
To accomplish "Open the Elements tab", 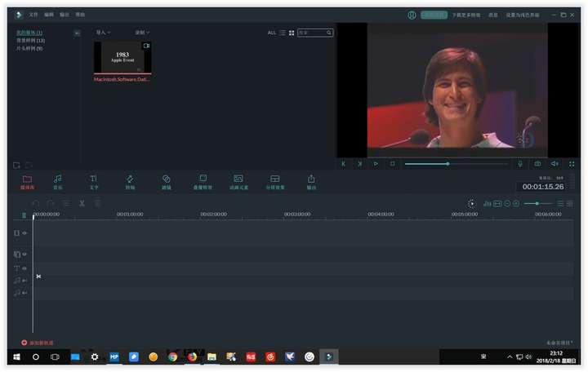I will (238, 182).
